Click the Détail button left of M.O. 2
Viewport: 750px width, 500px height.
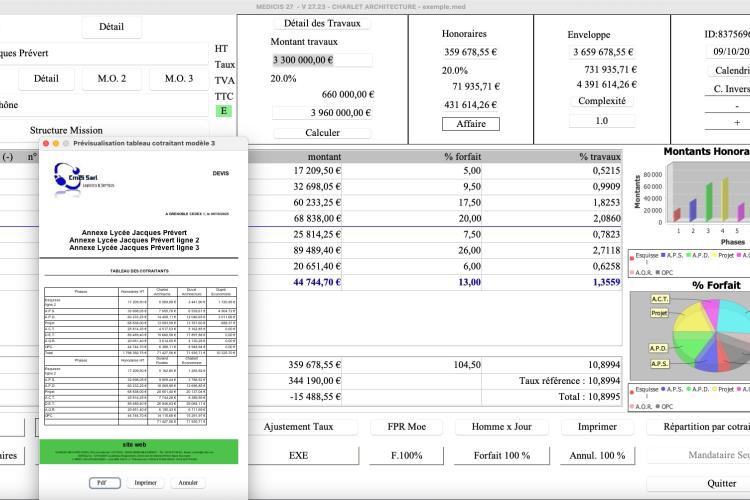click(x=46, y=79)
